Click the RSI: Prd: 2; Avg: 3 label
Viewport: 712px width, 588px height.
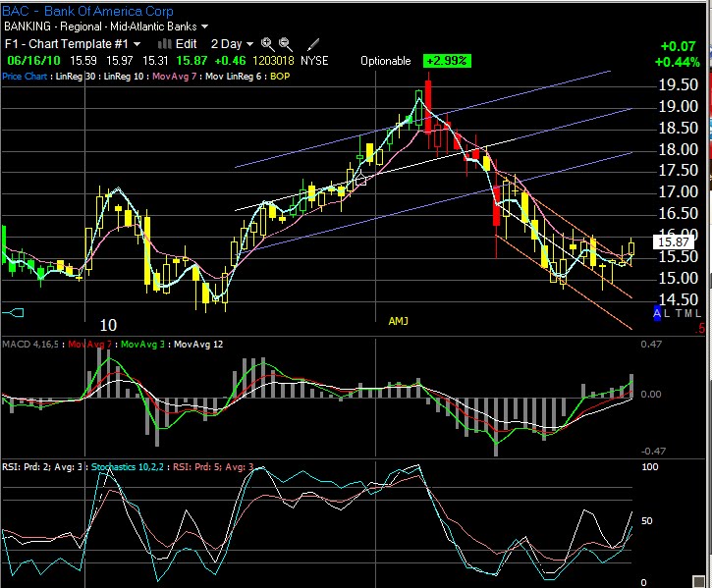click(42, 466)
